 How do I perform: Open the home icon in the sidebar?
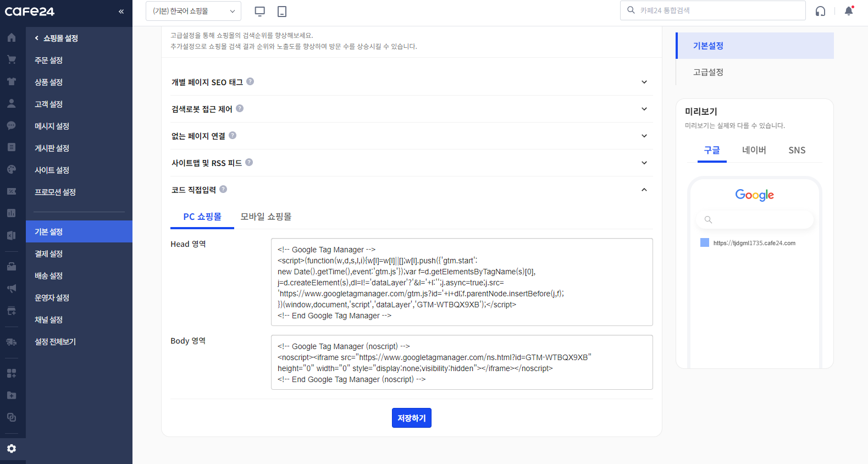[12, 37]
